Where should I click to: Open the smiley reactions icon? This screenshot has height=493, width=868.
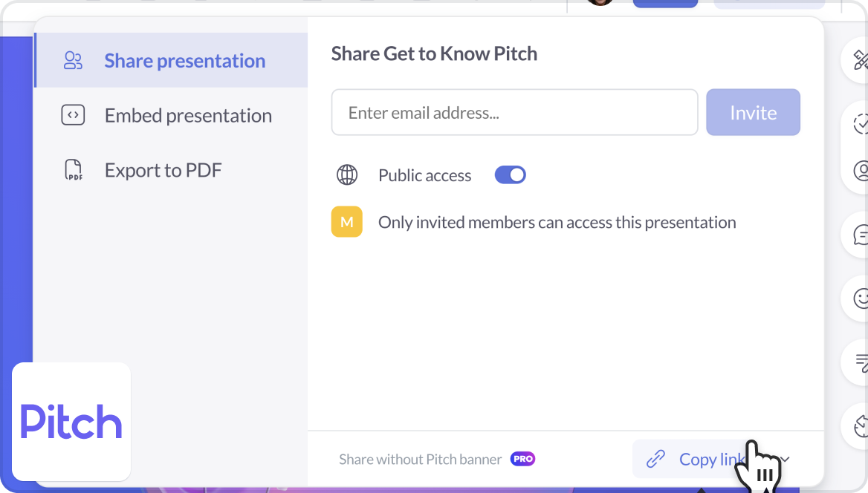[x=860, y=298]
